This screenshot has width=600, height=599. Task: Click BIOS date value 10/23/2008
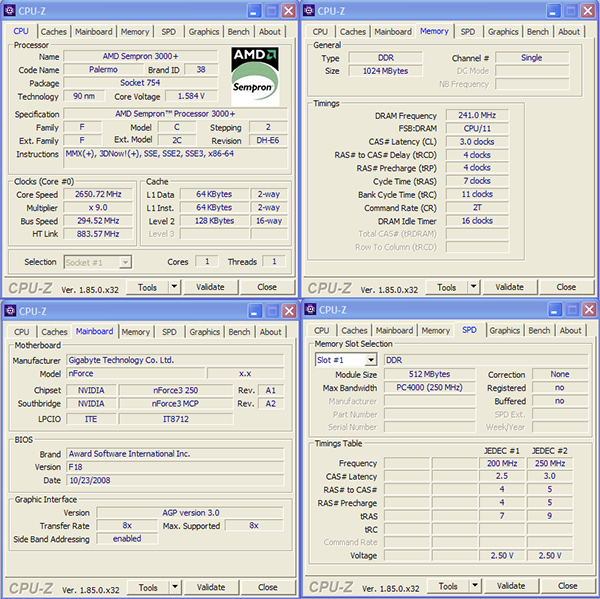click(175, 480)
